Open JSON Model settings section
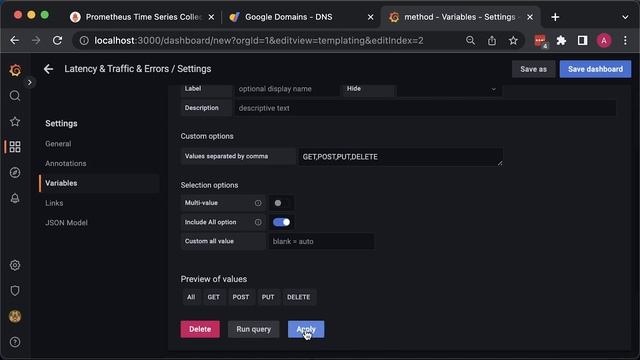The image size is (640, 360). pyautogui.click(x=66, y=223)
